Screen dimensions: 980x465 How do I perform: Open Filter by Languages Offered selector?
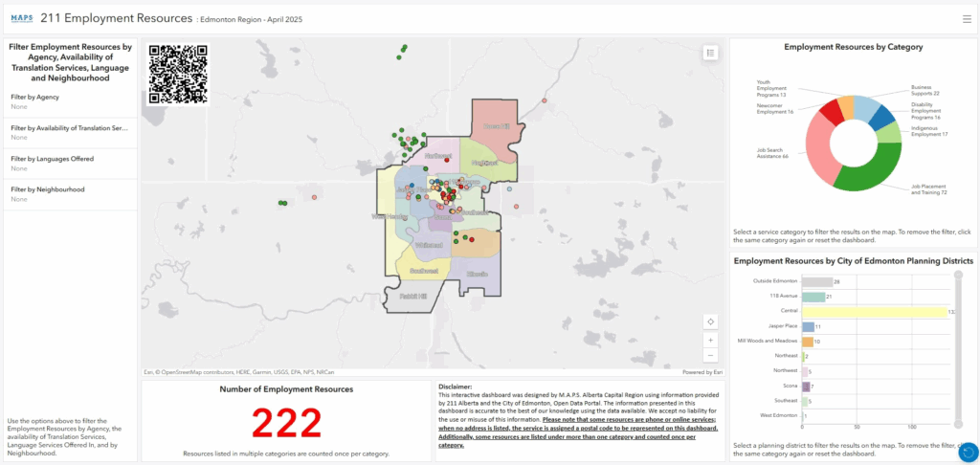(x=70, y=163)
